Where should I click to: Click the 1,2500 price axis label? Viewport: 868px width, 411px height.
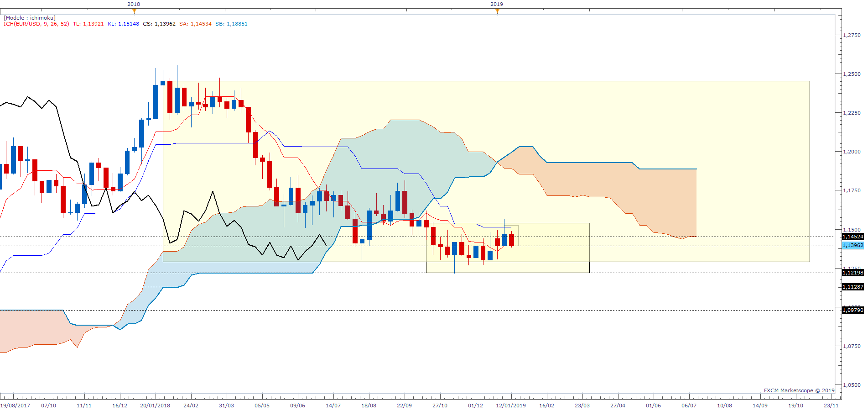click(x=852, y=74)
